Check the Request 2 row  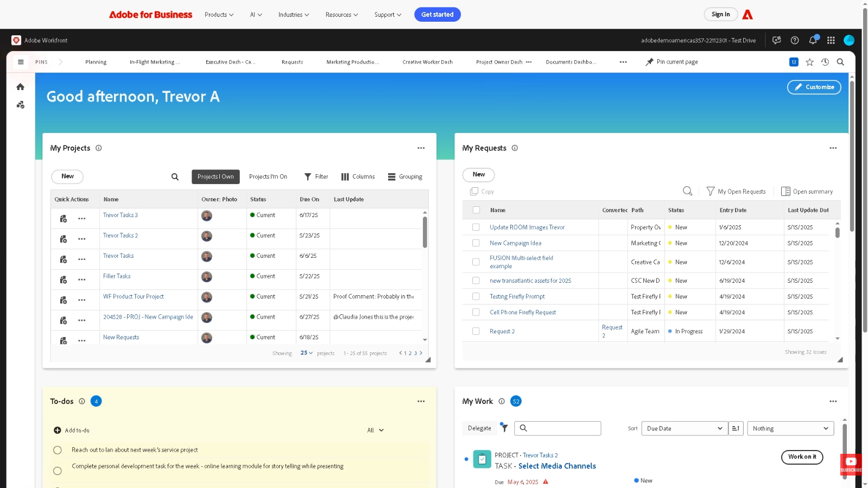pos(476,331)
